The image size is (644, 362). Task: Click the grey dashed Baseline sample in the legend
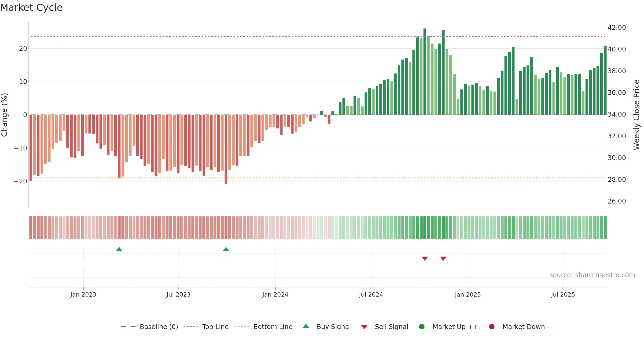click(x=128, y=327)
